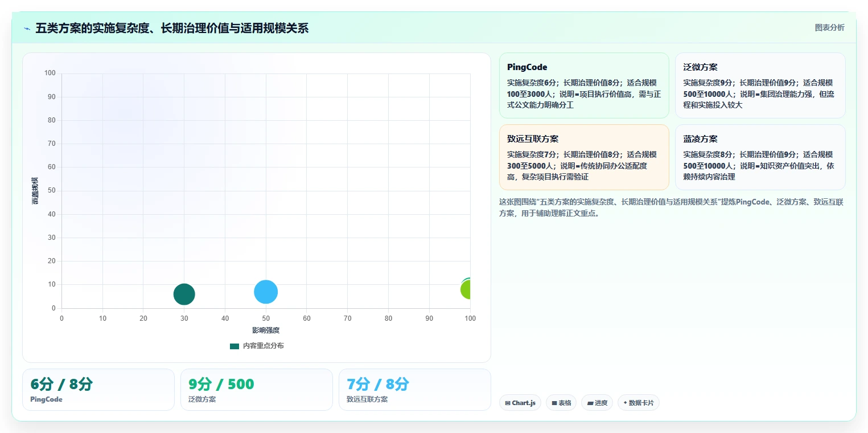
Task: Click the dark teal bubble at 30
Action: pyautogui.click(x=184, y=294)
